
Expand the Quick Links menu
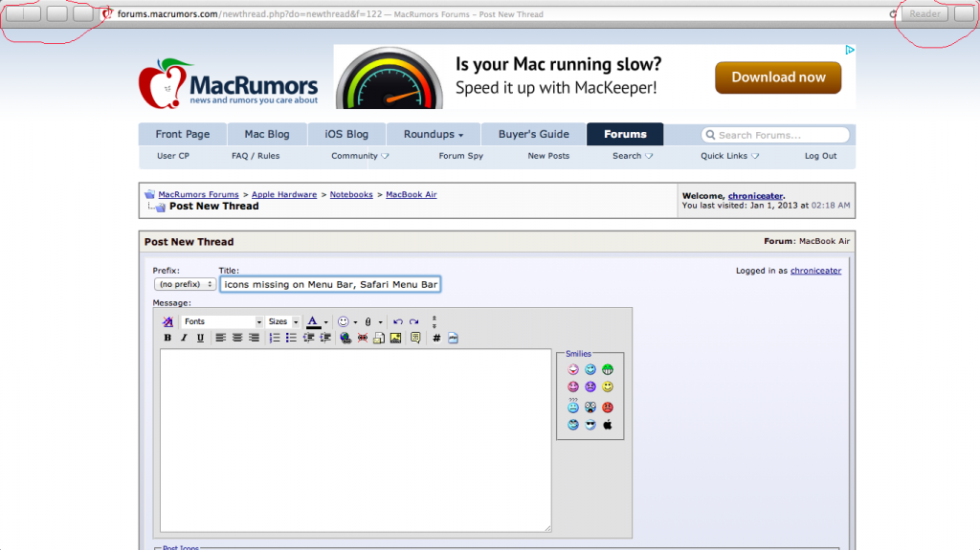coord(729,156)
